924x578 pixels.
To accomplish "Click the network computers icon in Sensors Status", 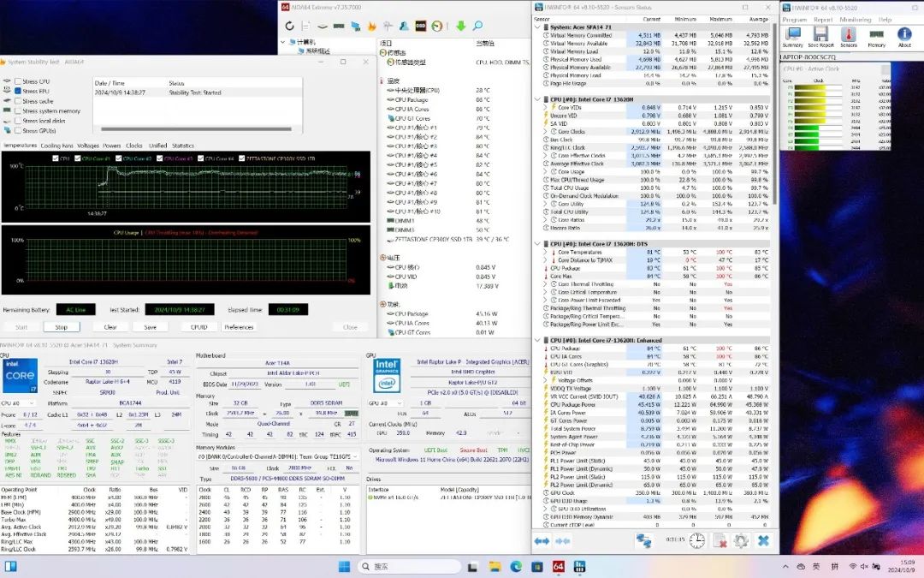I will pos(643,541).
